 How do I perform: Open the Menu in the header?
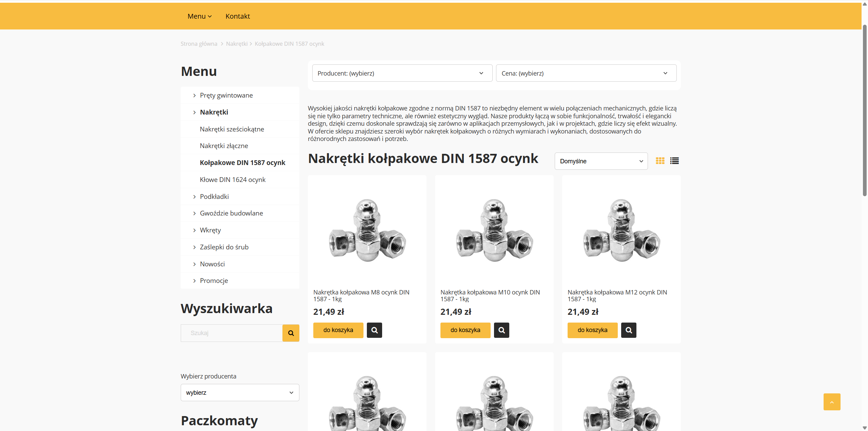pyautogui.click(x=199, y=16)
